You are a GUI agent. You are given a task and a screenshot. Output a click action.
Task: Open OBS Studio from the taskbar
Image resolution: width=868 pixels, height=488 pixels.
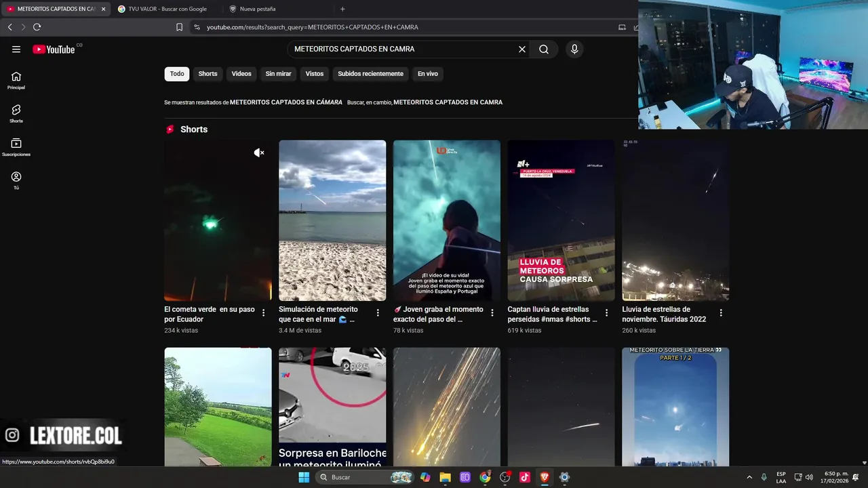click(505, 477)
